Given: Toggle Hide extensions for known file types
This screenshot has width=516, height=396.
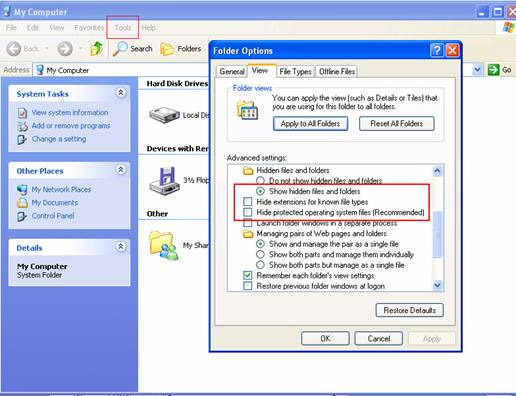Looking at the screenshot, I should pyautogui.click(x=248, y=202).
